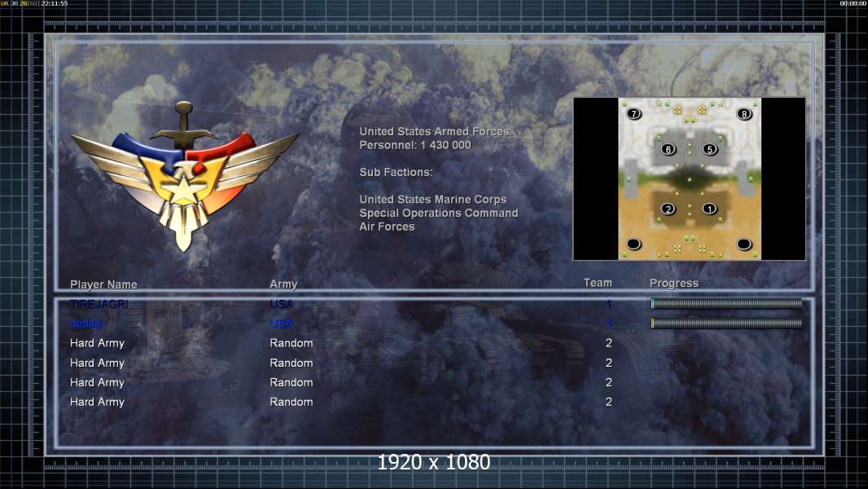This screenshot has width=868, height=489.
Task: Pick start position 1 on the minimap
Action: [709, 209]
